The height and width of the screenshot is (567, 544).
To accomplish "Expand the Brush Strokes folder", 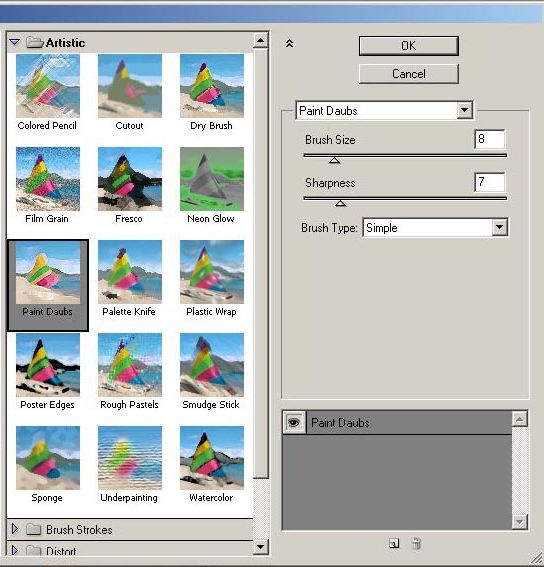I will tap(14, 529).
